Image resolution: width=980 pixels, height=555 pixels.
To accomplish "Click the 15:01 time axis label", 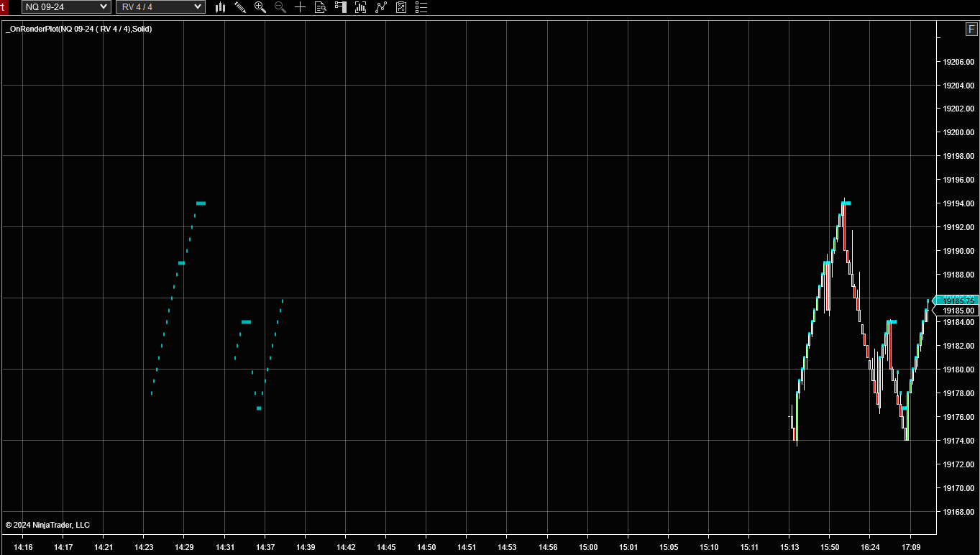I will coord(628,547).
